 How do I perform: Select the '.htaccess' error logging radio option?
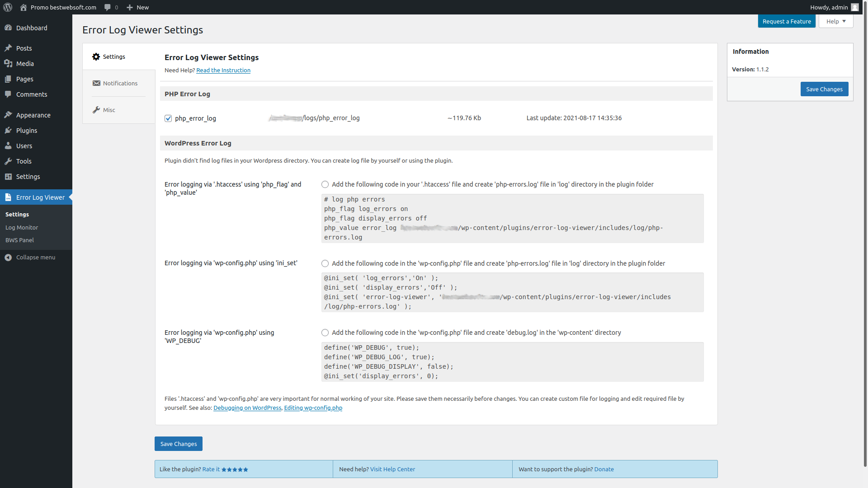tap(325, 184)
